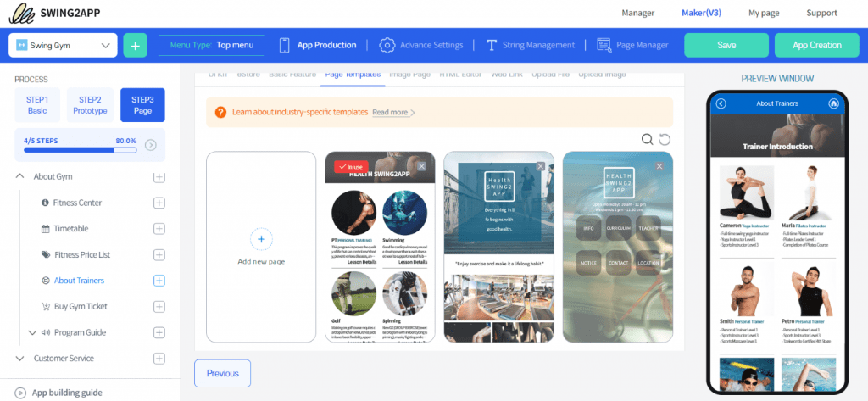Screen dimensions: 868x401
Task: Click Smith trainer photo in preview
Action: pos(746,288)
